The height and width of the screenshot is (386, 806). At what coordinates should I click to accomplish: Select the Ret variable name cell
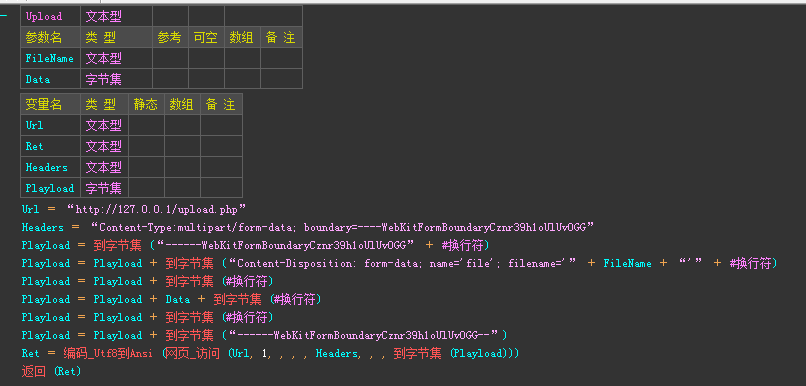pos(50,146)
